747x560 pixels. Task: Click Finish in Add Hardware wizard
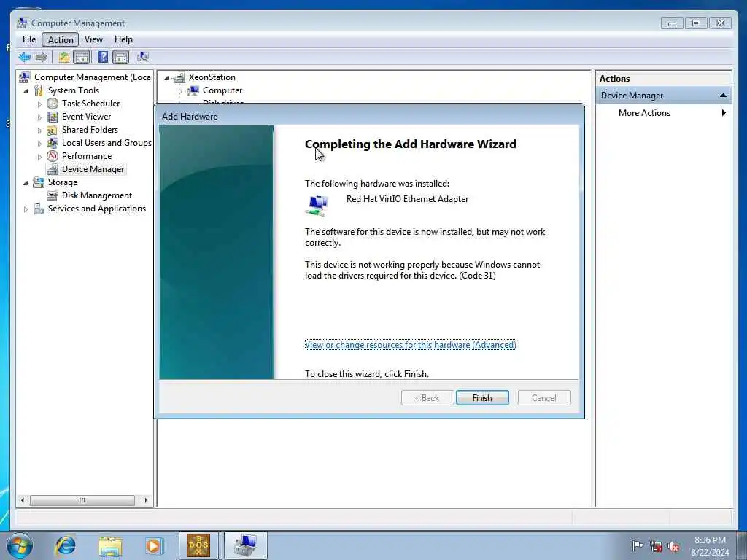click(x=482, y=398)
